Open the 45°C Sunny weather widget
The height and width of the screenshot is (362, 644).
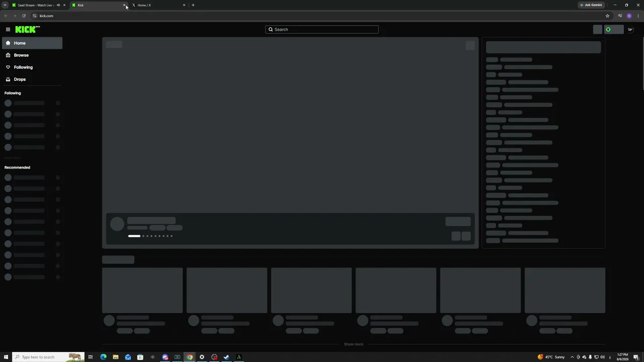[x=551, y=357]
